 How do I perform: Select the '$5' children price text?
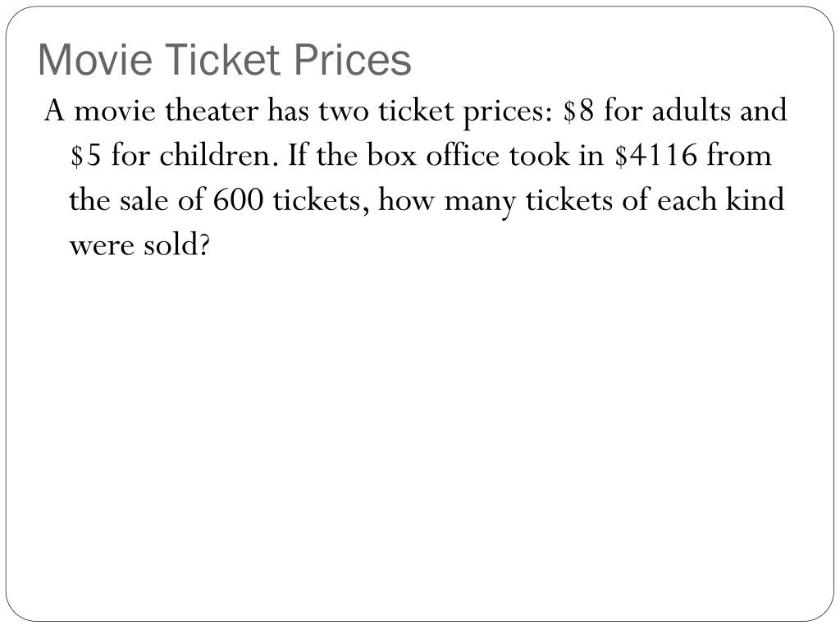pyautogui.click(x=85, y=156)
